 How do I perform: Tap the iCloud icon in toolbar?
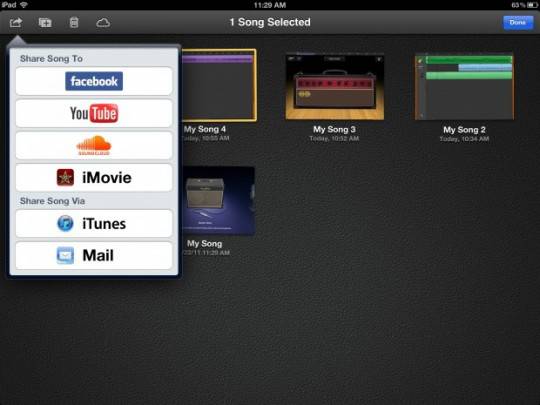(103, 23)
